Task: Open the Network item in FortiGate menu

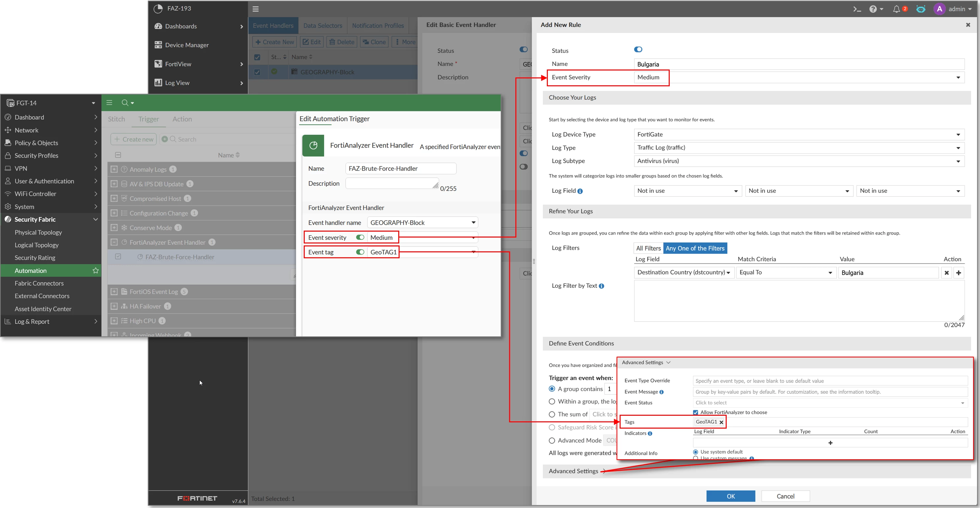Action: coord(51,130)
